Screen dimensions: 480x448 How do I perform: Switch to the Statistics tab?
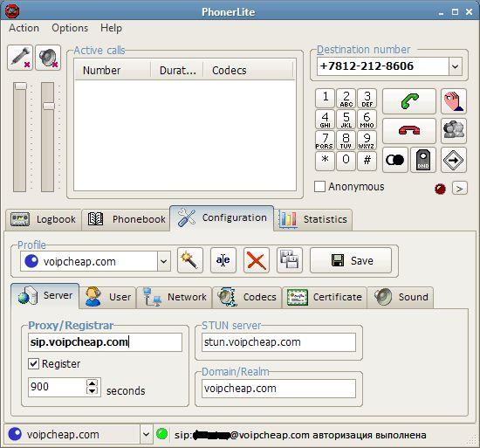[x=313, y=219]
